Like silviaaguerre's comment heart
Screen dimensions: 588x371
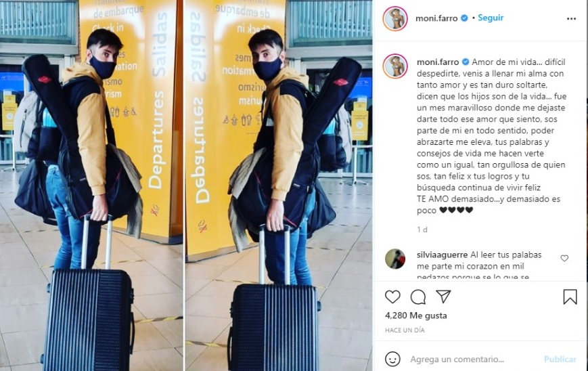point(564,258)
